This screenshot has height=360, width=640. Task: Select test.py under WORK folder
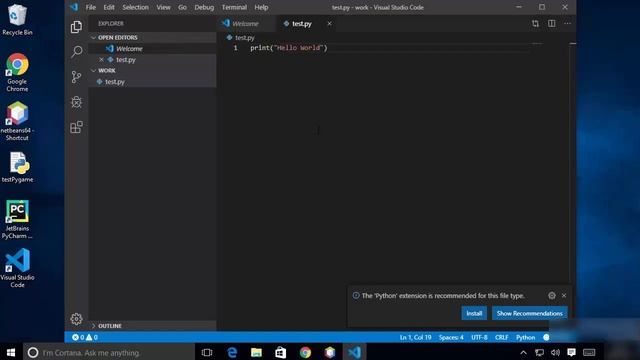(152, 82)
